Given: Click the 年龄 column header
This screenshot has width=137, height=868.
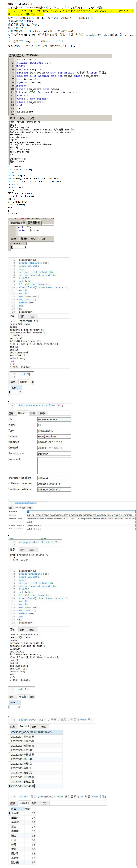Looking at the screenshot, I should [30, 809].
